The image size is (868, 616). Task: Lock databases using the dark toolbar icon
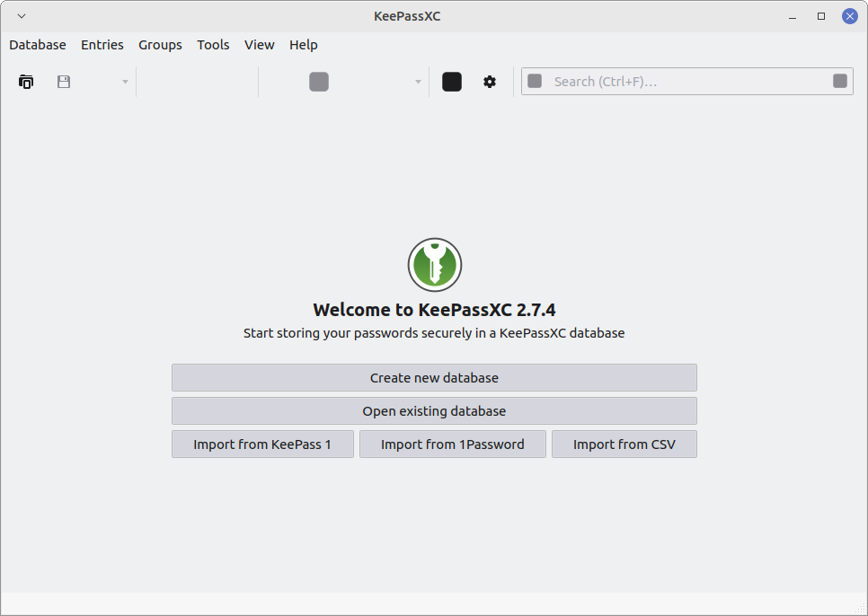(x=451, y=81)
